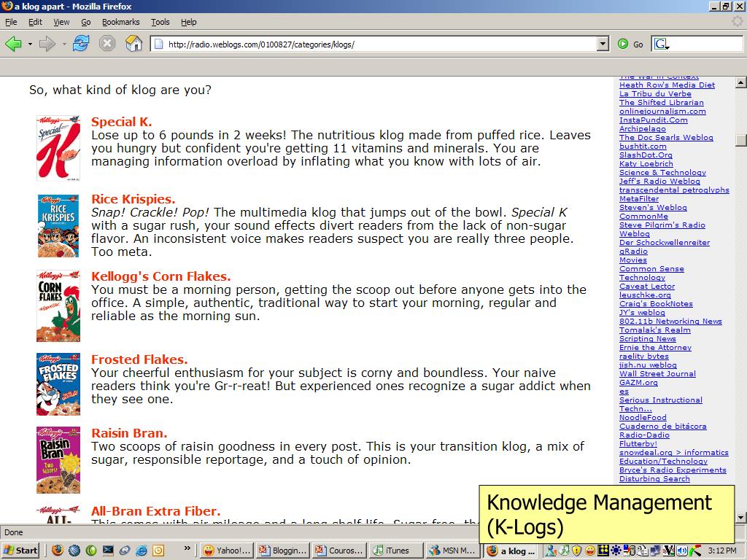Visit the Wall Street Journal link

pos(657,374)
